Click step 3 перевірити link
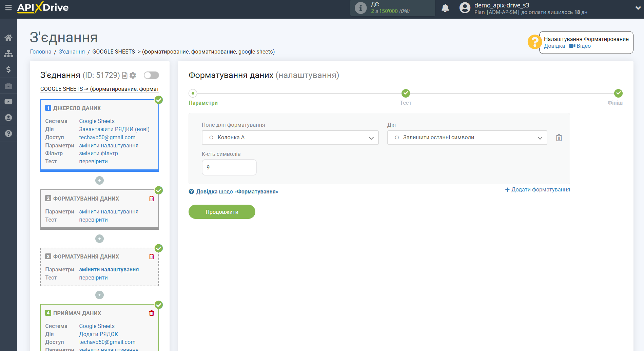The image size is (644, 351). (94, 278)
